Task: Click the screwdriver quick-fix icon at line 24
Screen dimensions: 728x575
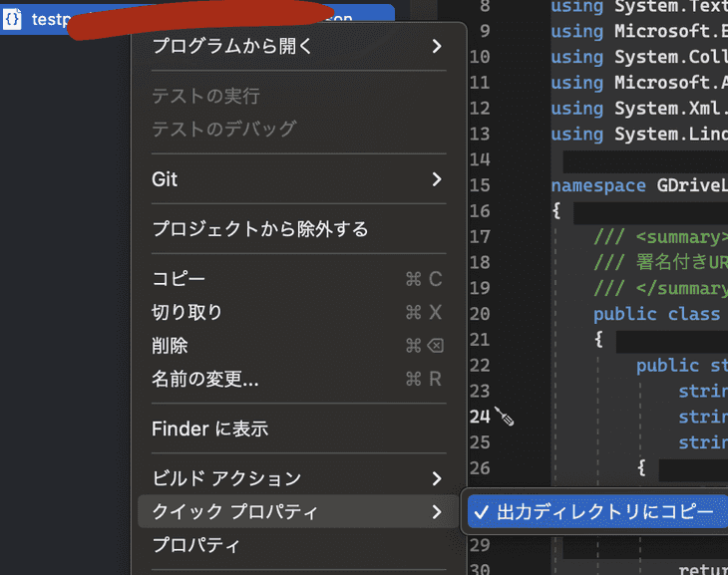Action: (x=505, y=417)
